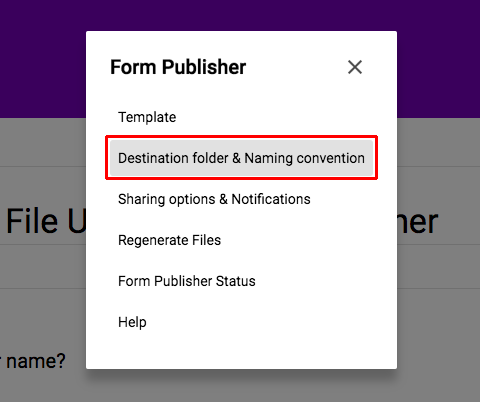Click 'Naming convention' text in highlighted entry
Screen dimensions: 480x402
(x=305, y=158)
